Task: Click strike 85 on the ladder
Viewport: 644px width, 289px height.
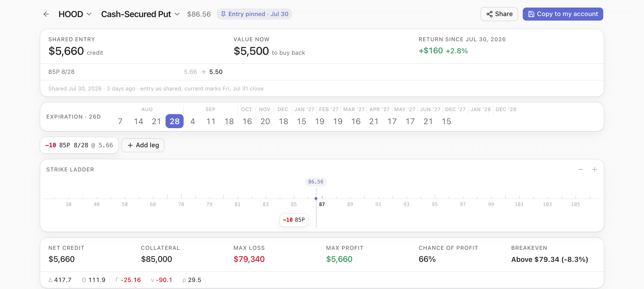Action: click(294, 204)
